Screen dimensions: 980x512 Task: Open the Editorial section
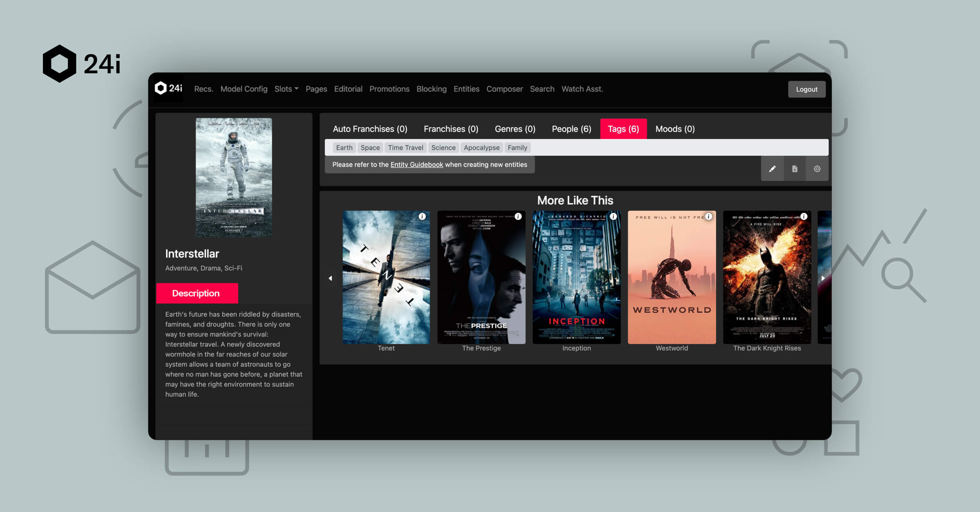coord(348,89)
